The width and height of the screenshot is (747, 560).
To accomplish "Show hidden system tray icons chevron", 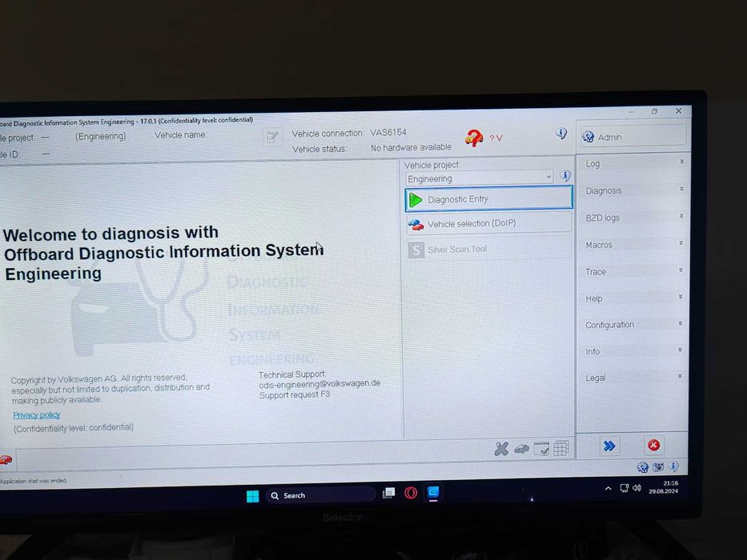I will [x=608, y=489].
